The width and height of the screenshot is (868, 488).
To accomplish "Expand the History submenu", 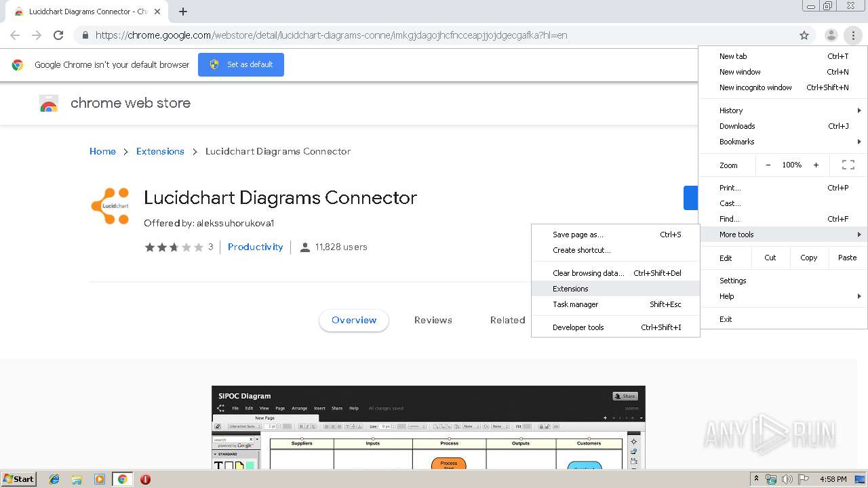I will pyautogui.click(x=783, y=110).
